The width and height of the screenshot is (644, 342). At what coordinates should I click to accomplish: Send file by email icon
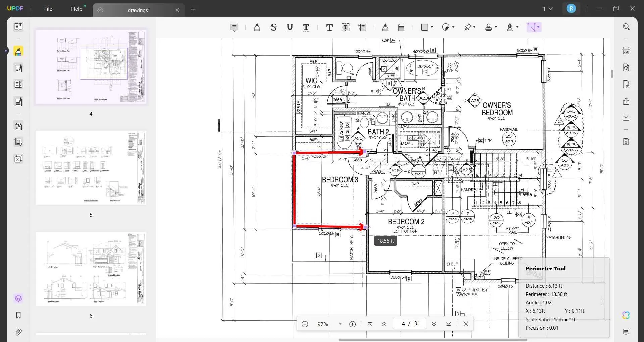point(626,118)
